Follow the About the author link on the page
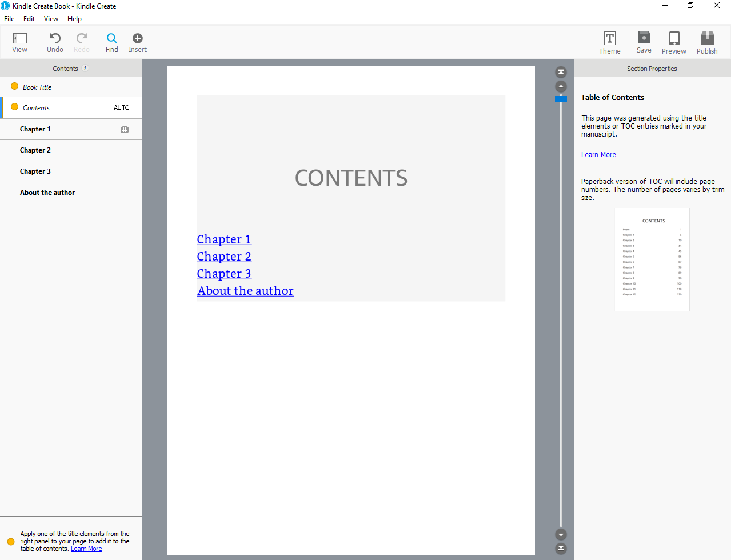This screenshot has width=731, height=560. click(x=245, y=291)
